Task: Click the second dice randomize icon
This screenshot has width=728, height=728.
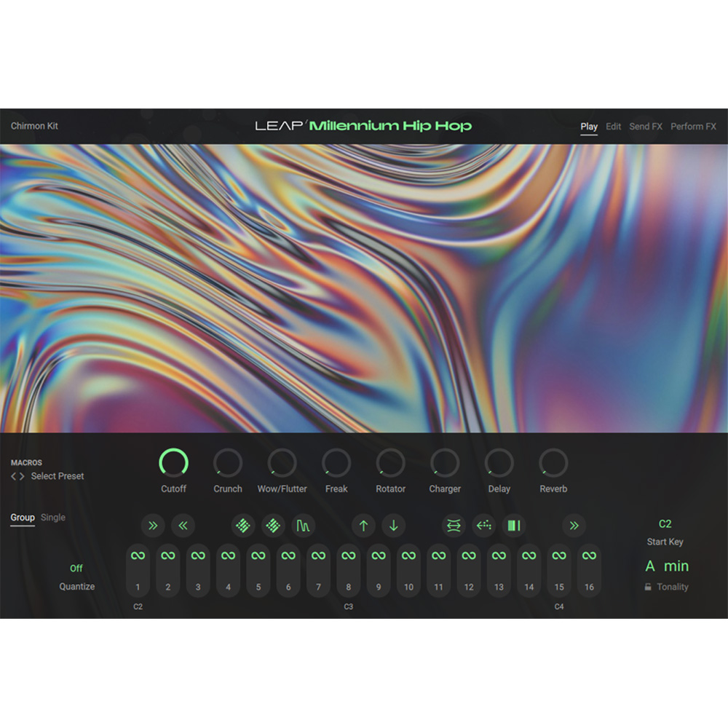Action: tap(273, 526)
